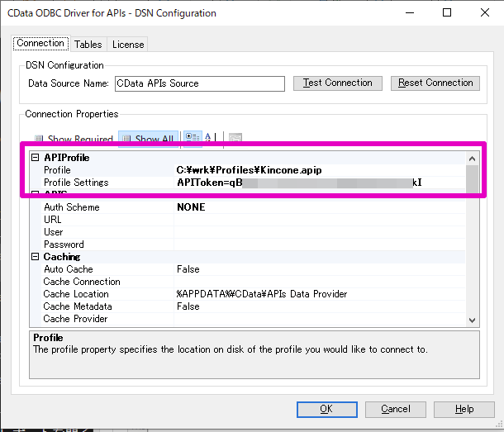Switch to Categorized view icon

pyautogui.click(x=193, y=138)
